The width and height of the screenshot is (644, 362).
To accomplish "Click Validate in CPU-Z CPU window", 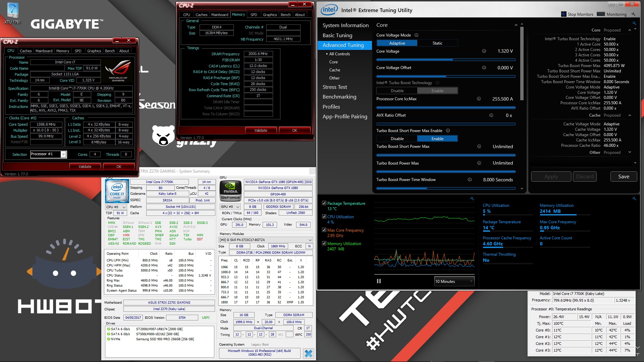I will pyautogui.click(x=85, y=167).
